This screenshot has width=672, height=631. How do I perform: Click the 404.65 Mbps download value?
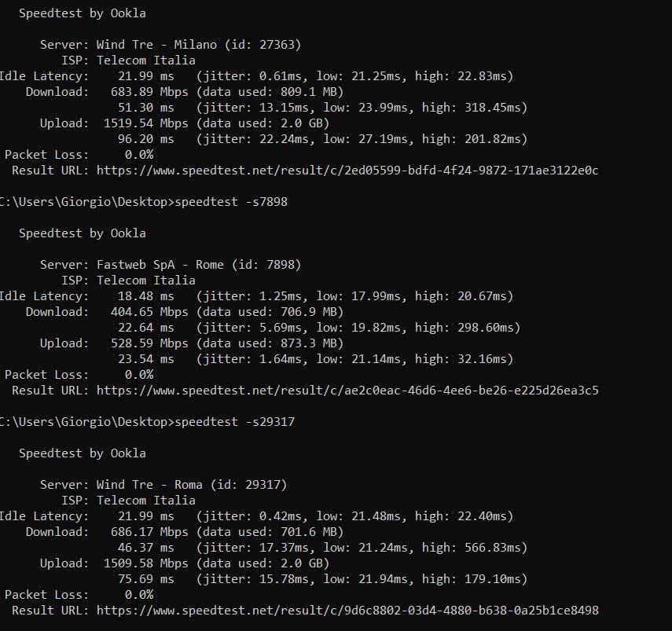coord(149,312)
